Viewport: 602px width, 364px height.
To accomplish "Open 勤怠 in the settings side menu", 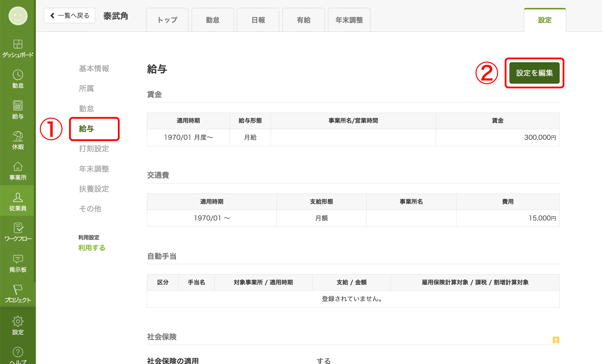I will 86,109.
